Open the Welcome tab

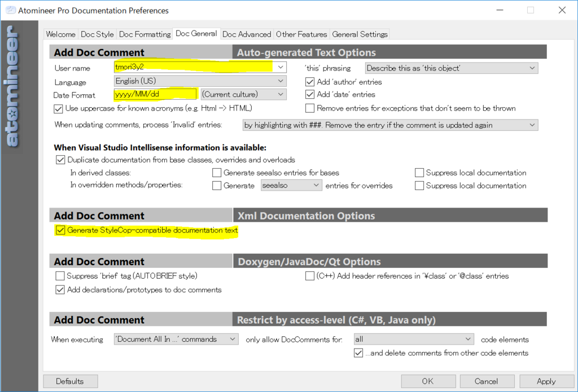click(60, 34)
